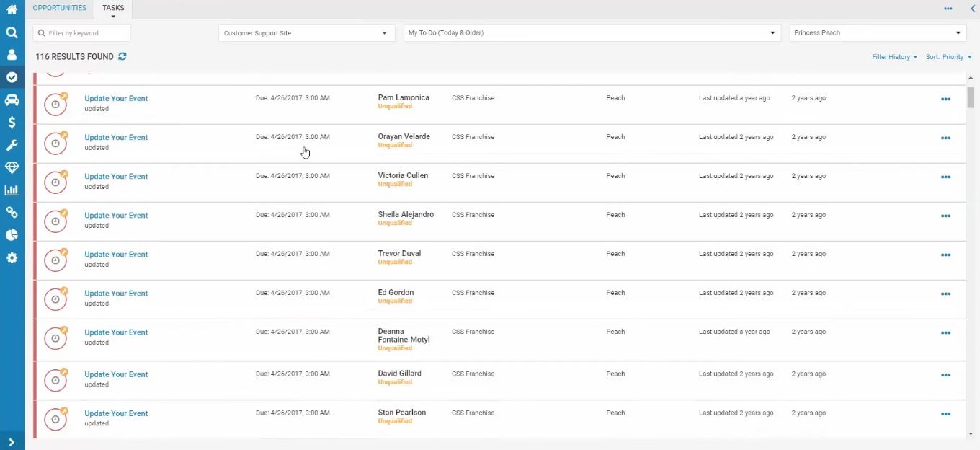Click the home icon in sidebar
The height and width of the screenshot is (450, 980).
12,9
